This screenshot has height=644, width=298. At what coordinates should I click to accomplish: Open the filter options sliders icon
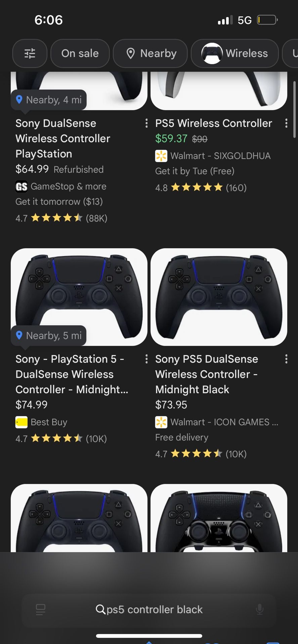coord(30,53)
